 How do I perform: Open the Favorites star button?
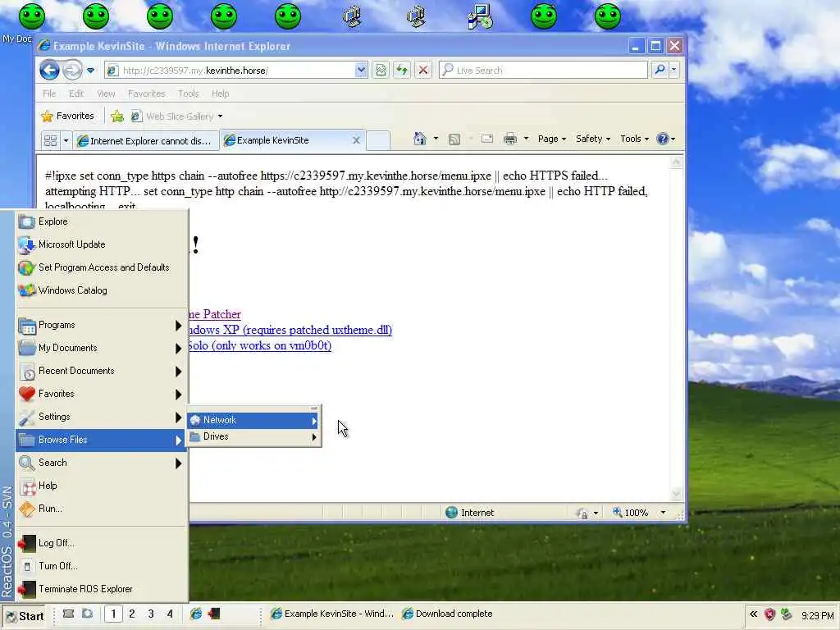pos(68,116)
